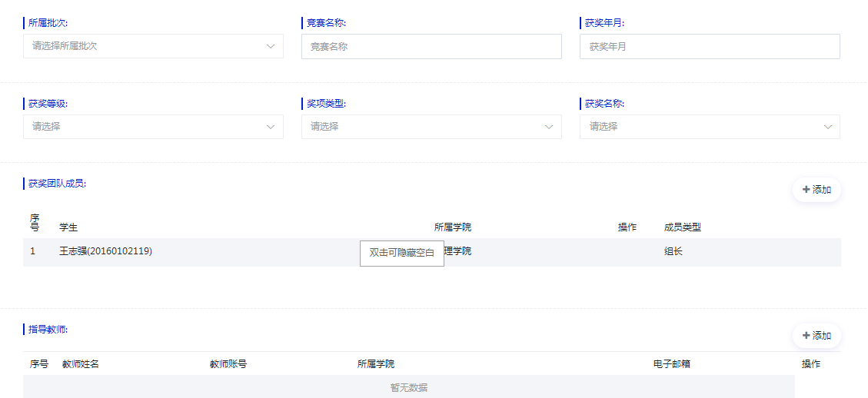Click the 获奖年月 date field
The image size is (868, 398).
(x=709, y=47)
